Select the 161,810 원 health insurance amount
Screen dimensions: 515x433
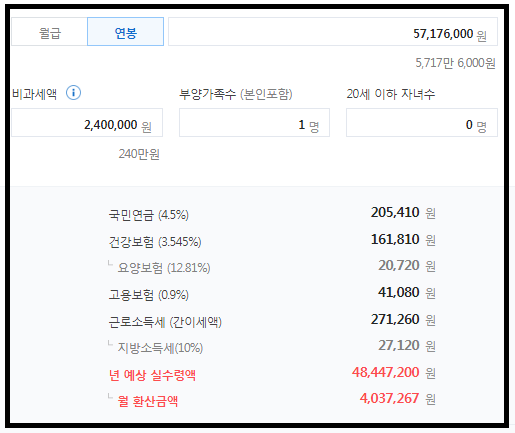[x=403, y=239]
